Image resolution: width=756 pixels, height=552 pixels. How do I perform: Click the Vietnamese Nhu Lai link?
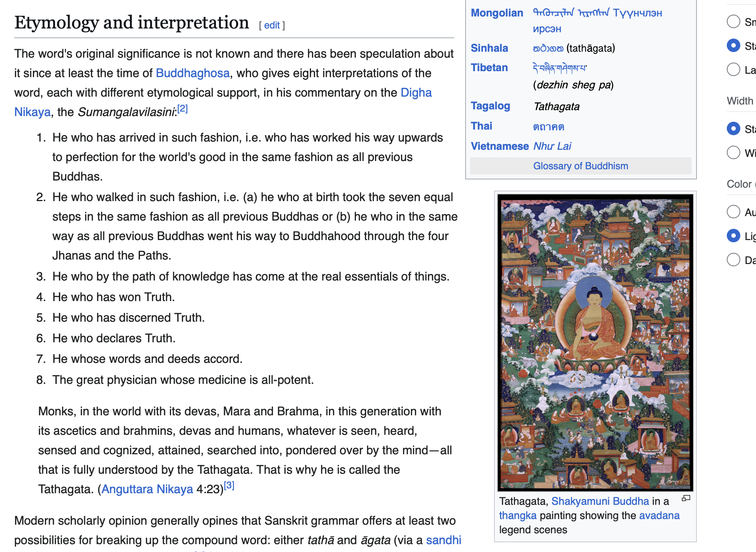point(552,146)
